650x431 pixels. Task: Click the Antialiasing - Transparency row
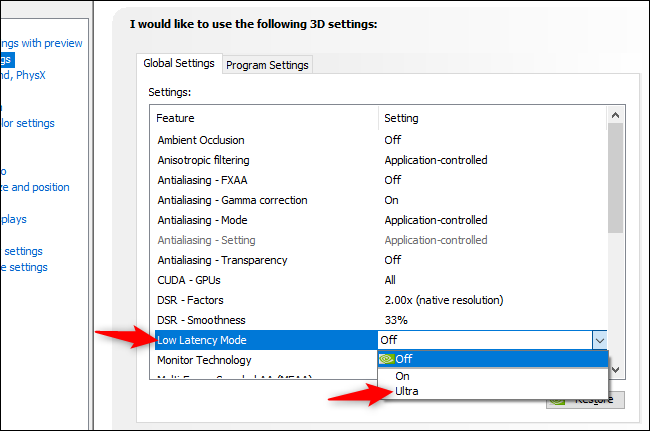[222, 260]
